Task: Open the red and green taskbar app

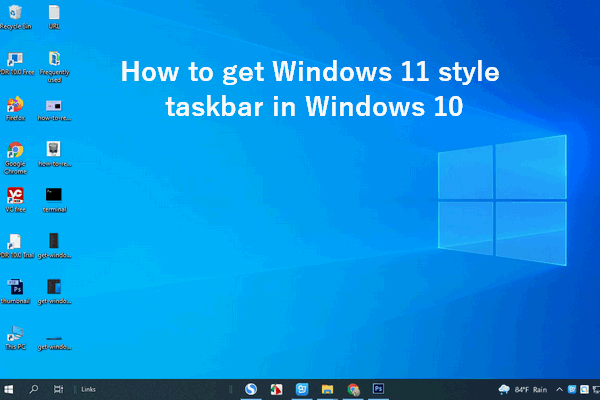Action: tap(276, 390)
